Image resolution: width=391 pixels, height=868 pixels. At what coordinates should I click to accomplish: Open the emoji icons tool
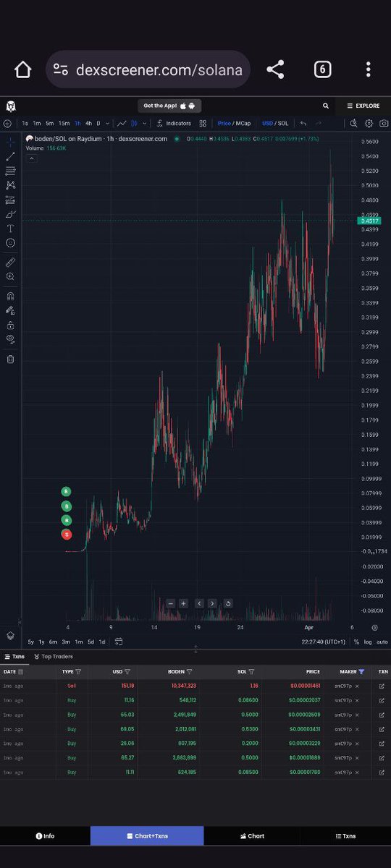coord(10,243)
